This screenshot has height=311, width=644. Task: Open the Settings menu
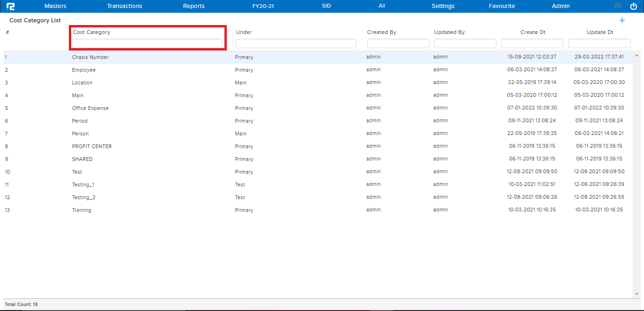click(x=443, y=6)
